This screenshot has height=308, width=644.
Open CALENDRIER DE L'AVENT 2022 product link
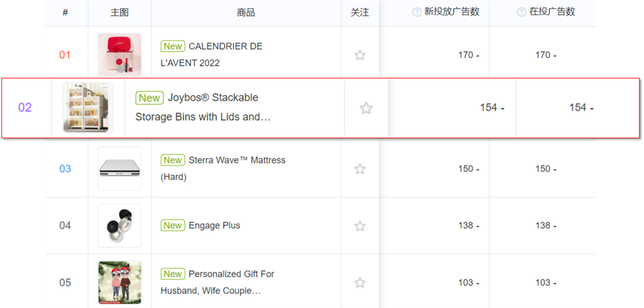tap(212, 55)
